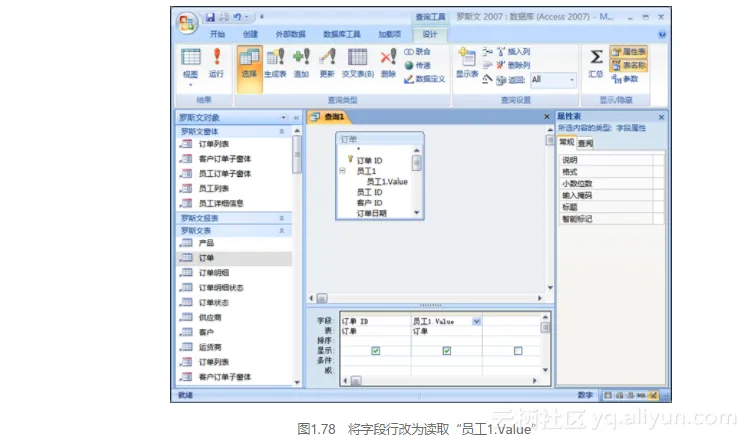This screenshot has width=748, height=441.
Task: Click the help icon in ribbon
Action: point(662,34)
